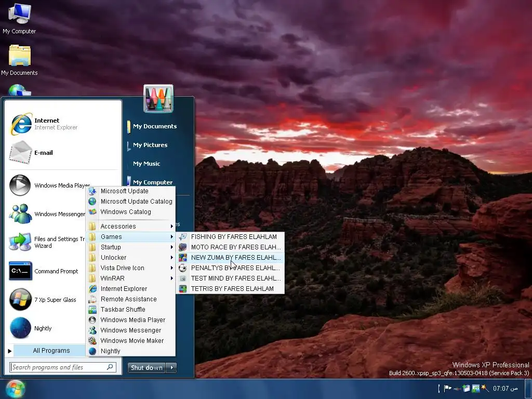
Task: Launch MOTO RACE BY FARES game
Action: tap(230, 247)
